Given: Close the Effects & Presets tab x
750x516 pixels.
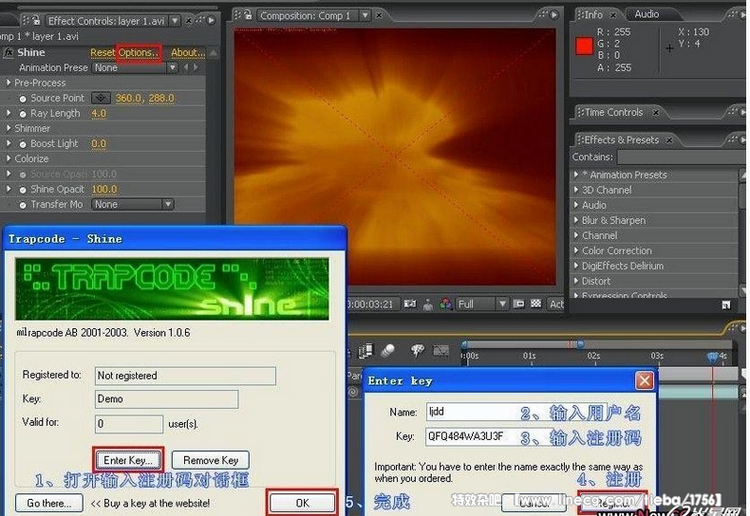Looking at the screenshot, I should click(669, 140).
